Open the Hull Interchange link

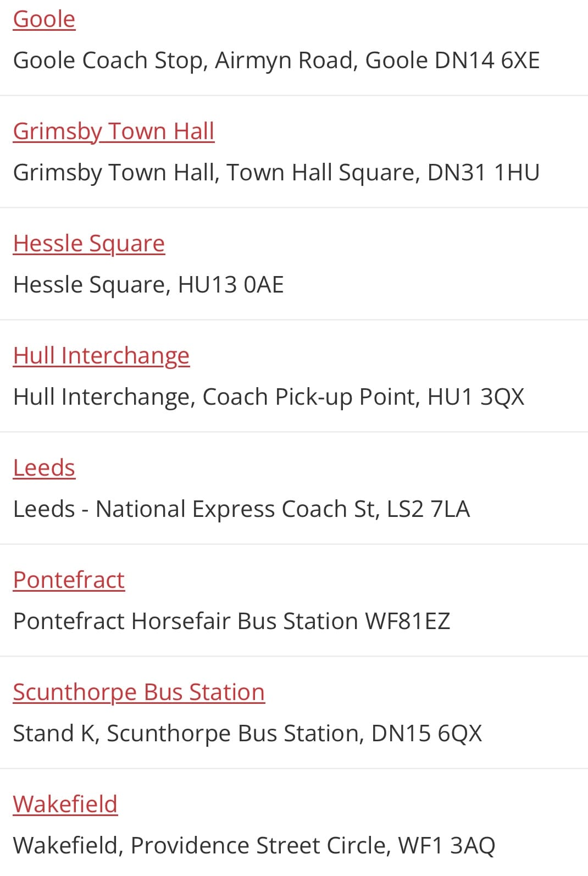coord(101,356)
